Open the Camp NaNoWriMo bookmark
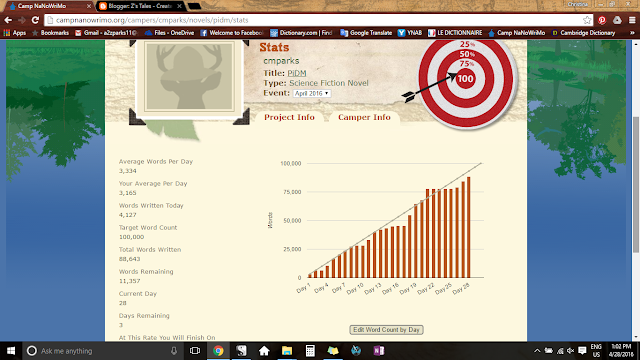The image size is (640, 360). pyautogui.click(x=516, y=33)
